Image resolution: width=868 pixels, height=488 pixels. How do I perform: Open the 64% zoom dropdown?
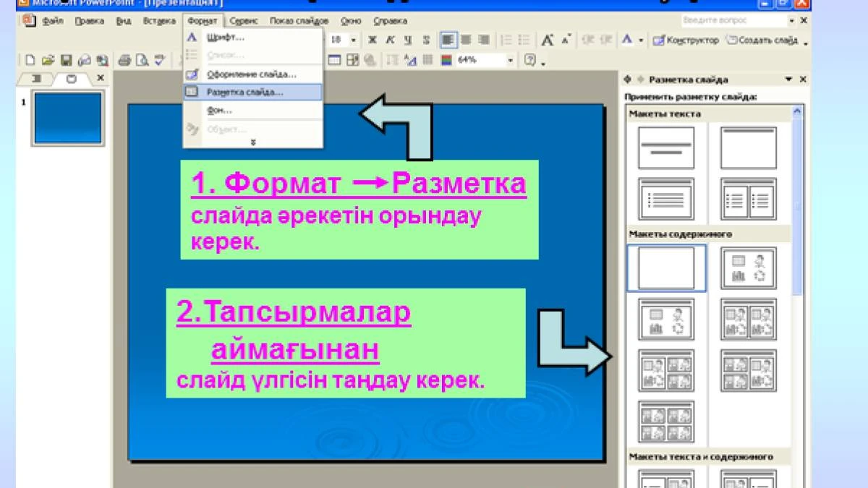pos(510,61)
